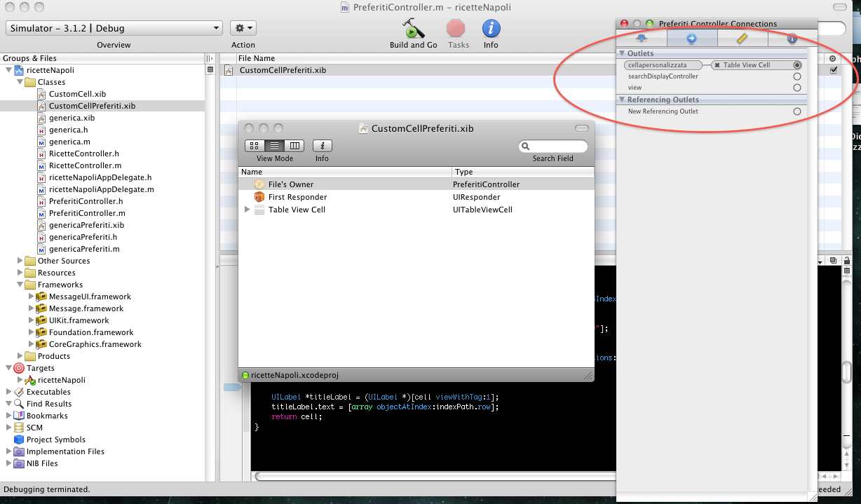Select PreferitiController.m in file tree
861x504 pixels.
87,213
